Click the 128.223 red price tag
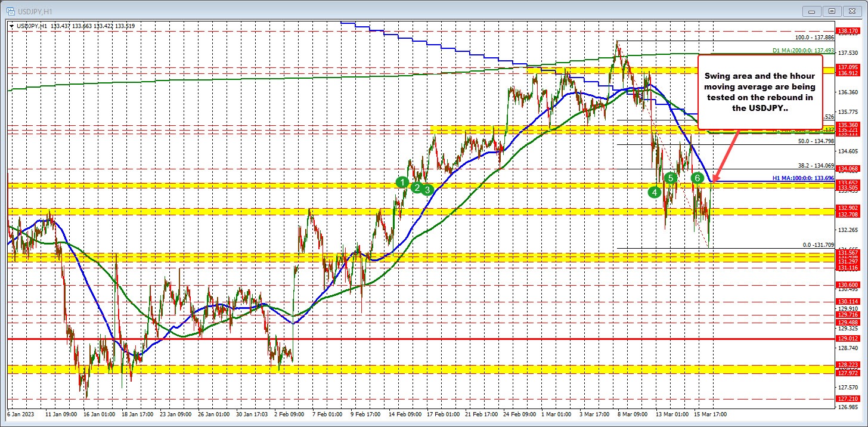Screen dimensions: 868x427 click(x=848, y=364)
